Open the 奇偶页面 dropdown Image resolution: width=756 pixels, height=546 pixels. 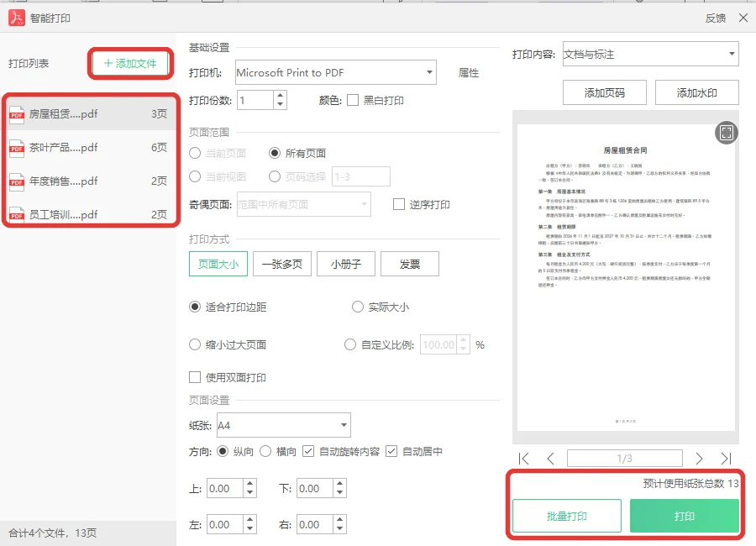304,204
